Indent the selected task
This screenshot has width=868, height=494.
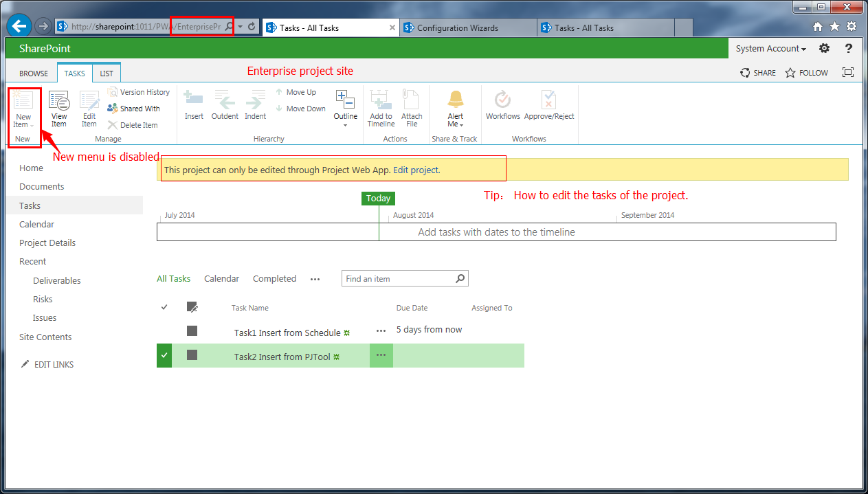point(256,105)
